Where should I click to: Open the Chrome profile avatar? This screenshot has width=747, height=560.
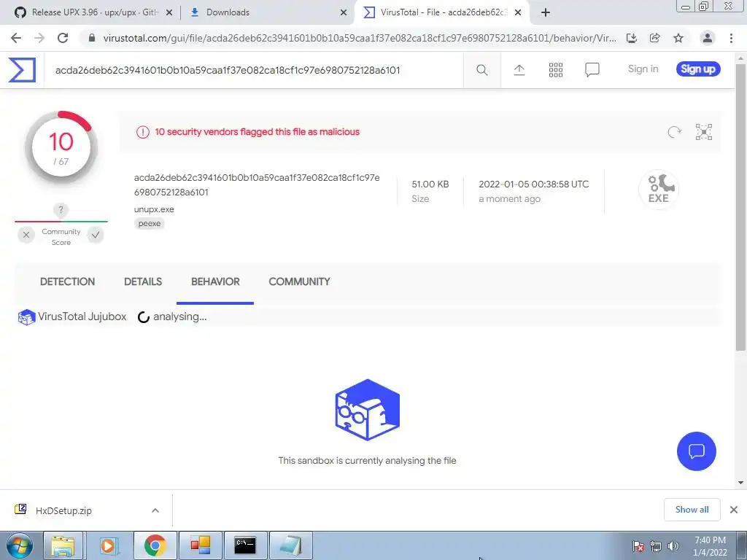coord(708,38)
